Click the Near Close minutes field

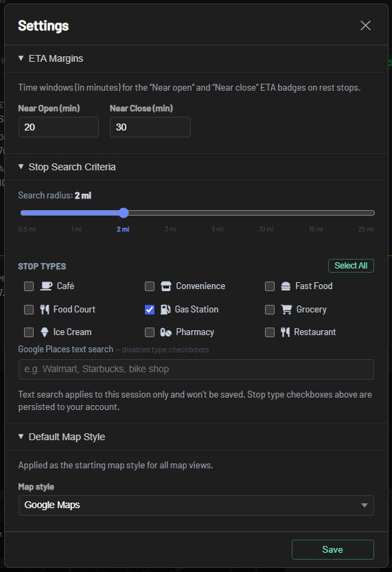point(150,127)
